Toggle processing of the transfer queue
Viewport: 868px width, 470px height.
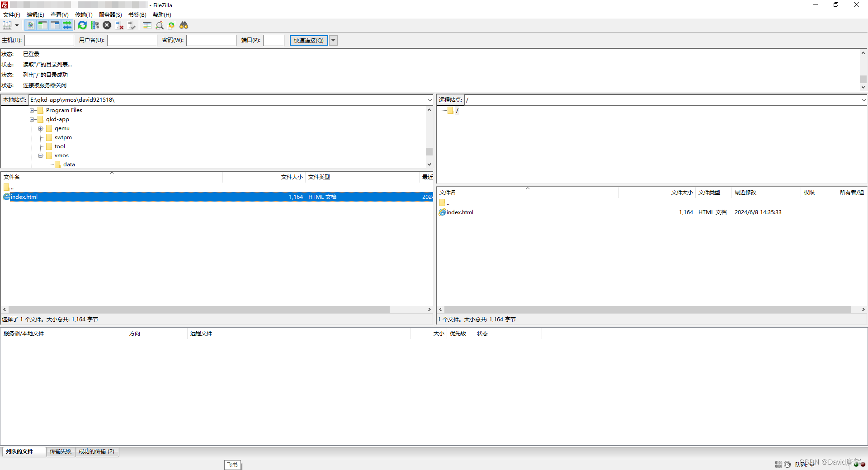(94, 25)
